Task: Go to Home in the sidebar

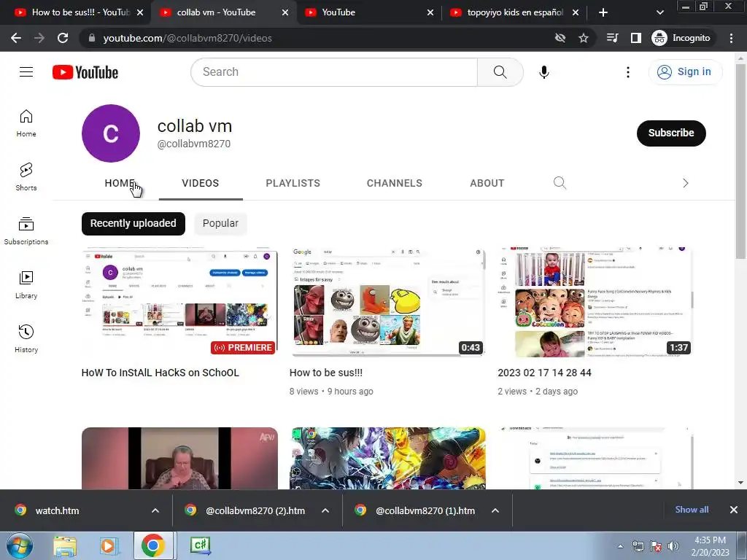Action: [26, 123]
